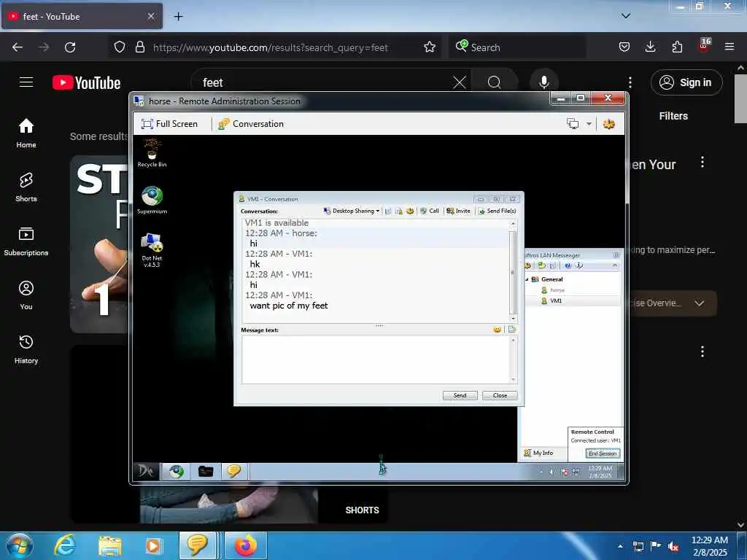Image resolution: width=747 pixels, height=560 pixels.
Task: Open My Info in LAN Messenger
Action: (x=538, y=453)
